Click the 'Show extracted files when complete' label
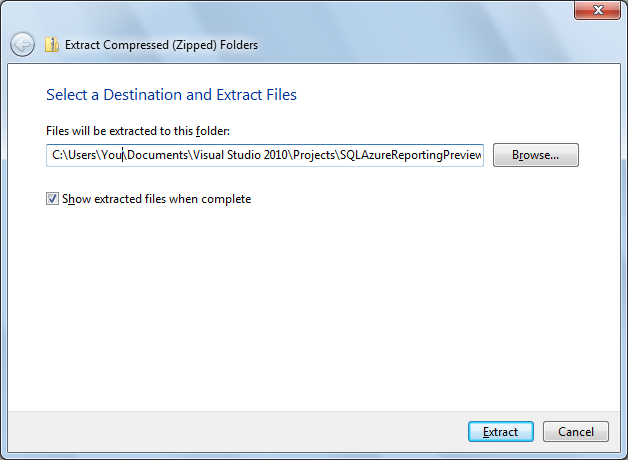 [156, 199]
